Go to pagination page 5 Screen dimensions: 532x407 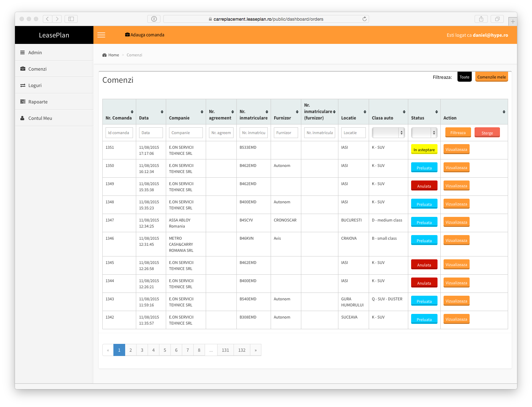[x=165, y=350]
